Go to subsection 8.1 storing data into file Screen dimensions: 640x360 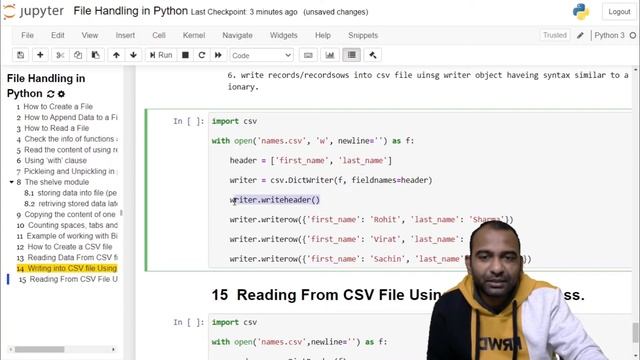coord(71,193)
